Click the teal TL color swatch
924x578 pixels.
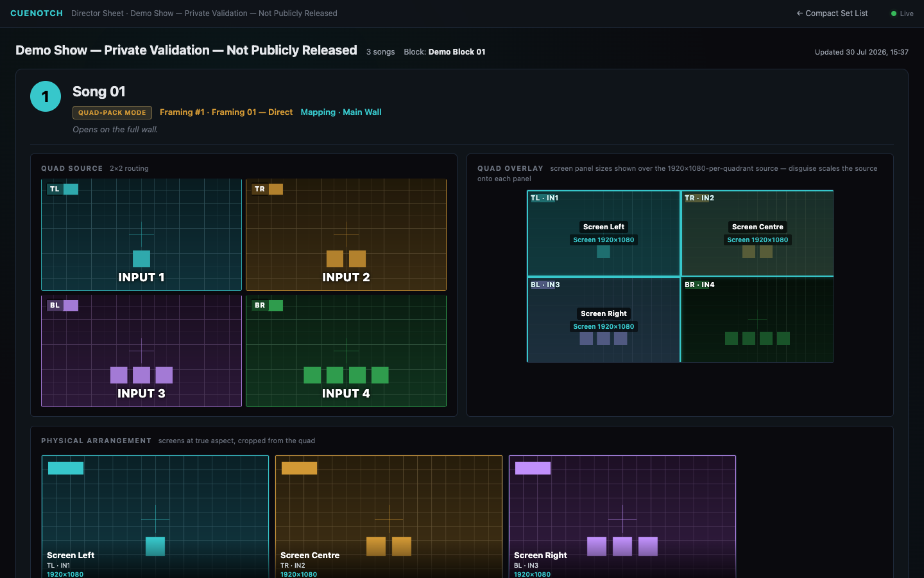(x=71, y=189)
